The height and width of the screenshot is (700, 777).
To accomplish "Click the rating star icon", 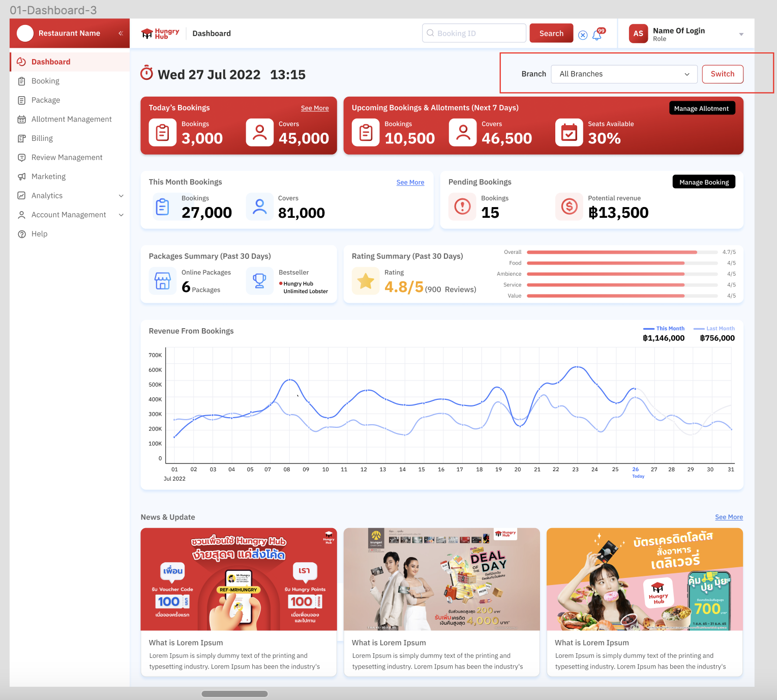I will tap(365, 281).
